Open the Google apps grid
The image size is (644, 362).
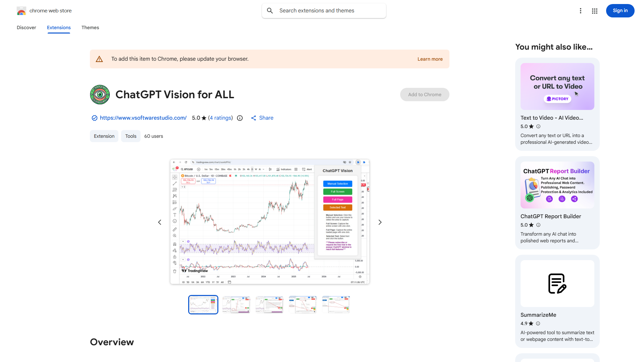pyautogui.click(x=594, y=11)
